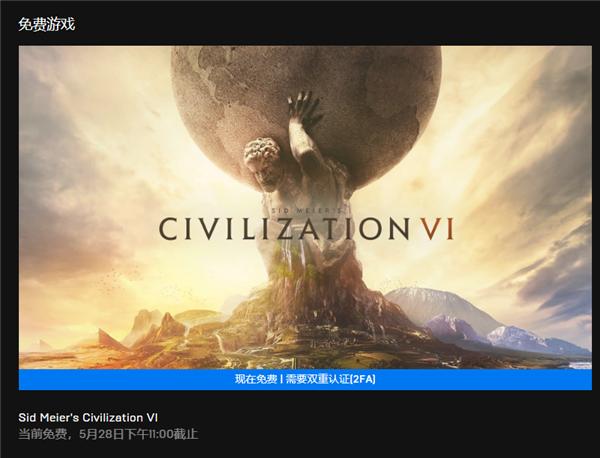
Task: Open Sid Meier's Civilization VI title link
Action: 88,417
